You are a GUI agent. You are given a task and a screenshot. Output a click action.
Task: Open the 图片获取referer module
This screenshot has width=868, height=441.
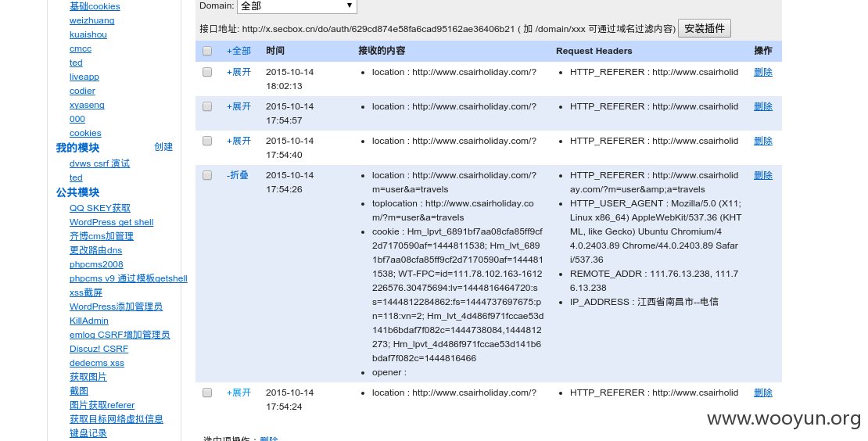(102, 405)
